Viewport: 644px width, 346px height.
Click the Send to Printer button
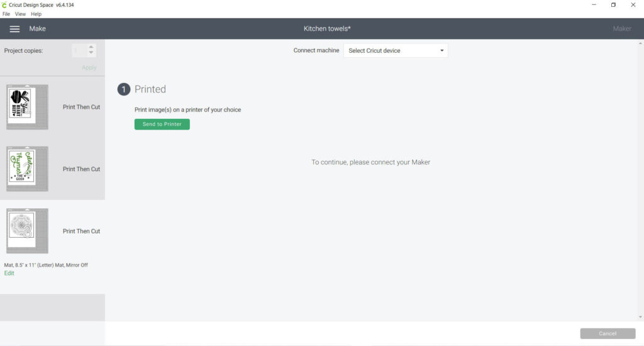coord(162,124)
